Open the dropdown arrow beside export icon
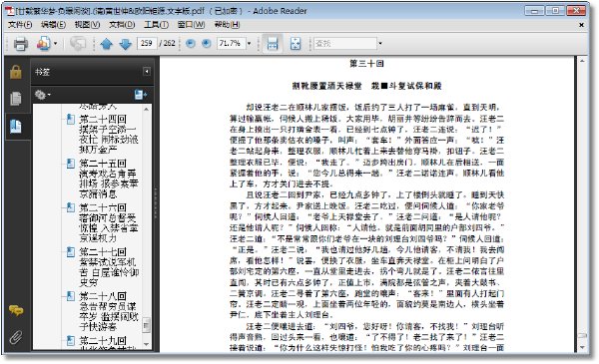The width and height of the screenshot is (599, 364). [x=55, y=44]
